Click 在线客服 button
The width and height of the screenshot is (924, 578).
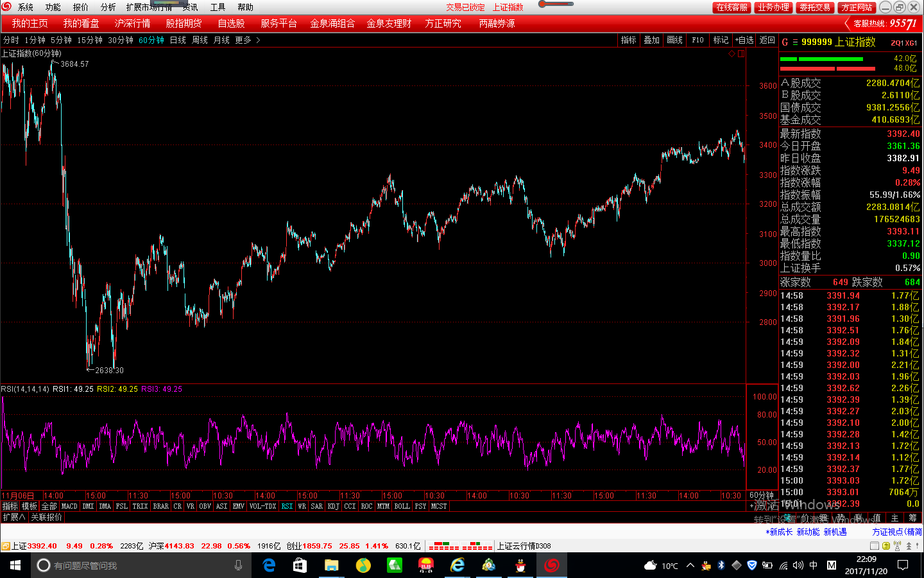tap(732, 7)
